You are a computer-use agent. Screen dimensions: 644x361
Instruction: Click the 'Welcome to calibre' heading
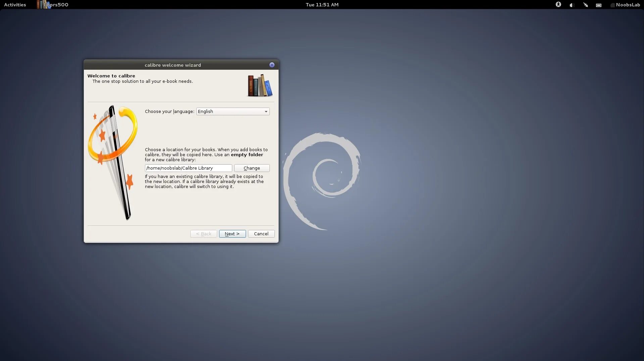tap(111, 76)
